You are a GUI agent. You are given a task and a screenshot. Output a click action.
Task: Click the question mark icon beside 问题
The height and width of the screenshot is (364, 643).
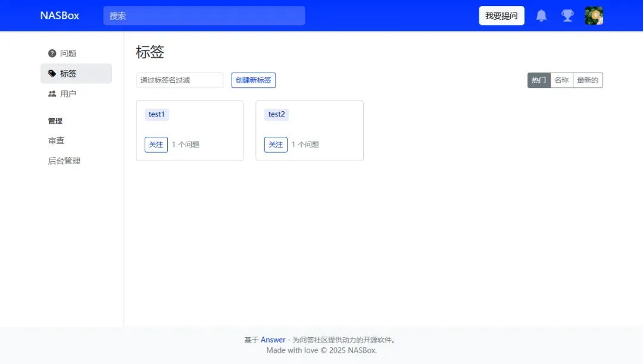52,54
